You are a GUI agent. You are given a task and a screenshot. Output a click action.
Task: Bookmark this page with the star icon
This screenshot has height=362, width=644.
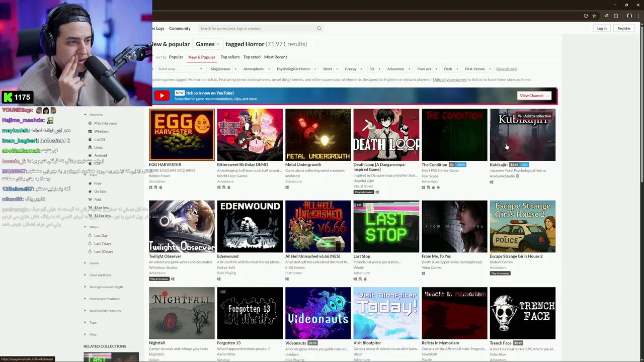click(x=594, y=16)
